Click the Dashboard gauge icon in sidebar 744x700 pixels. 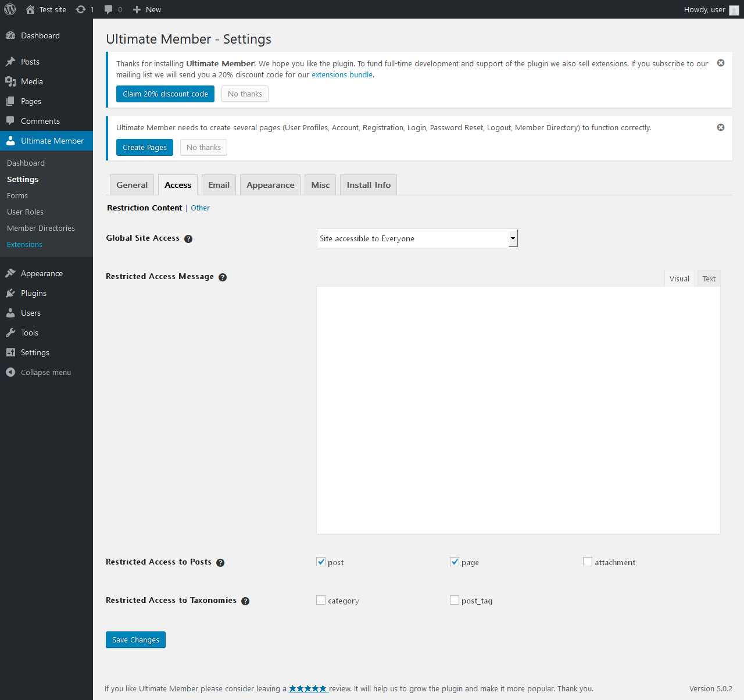coord(10,35)
